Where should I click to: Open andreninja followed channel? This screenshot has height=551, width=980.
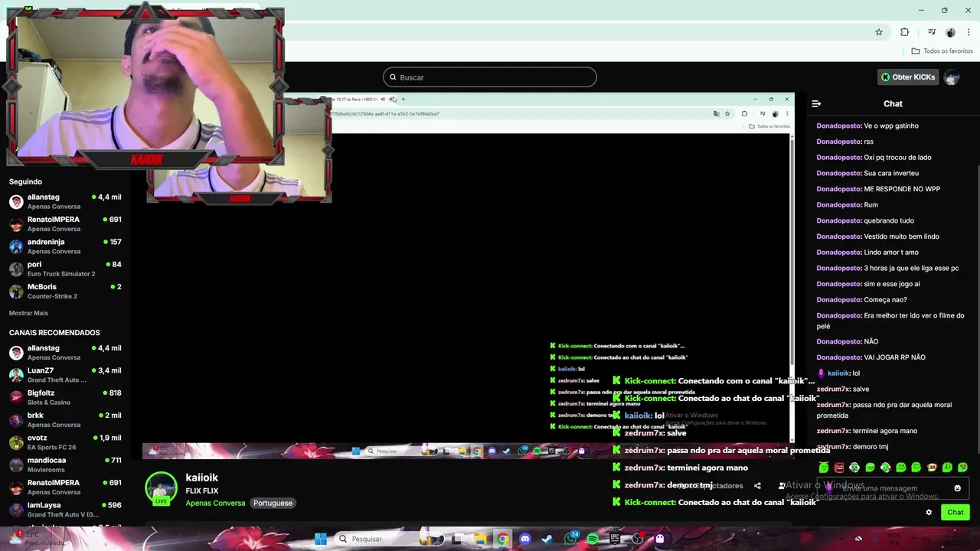(66, 246)
